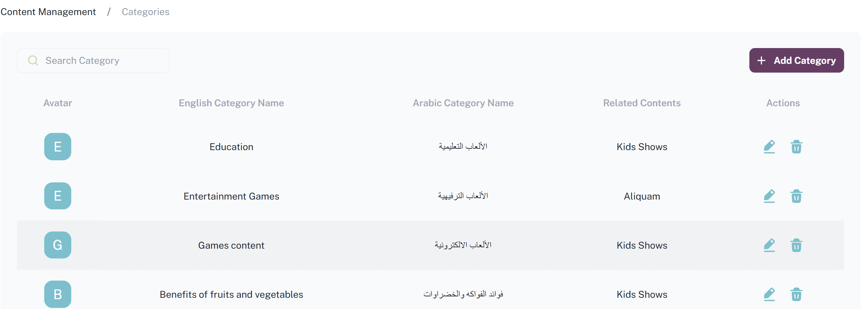Click the edit pencil for Education
This screenshot has width=868, height=309.
tap(769, 147)
